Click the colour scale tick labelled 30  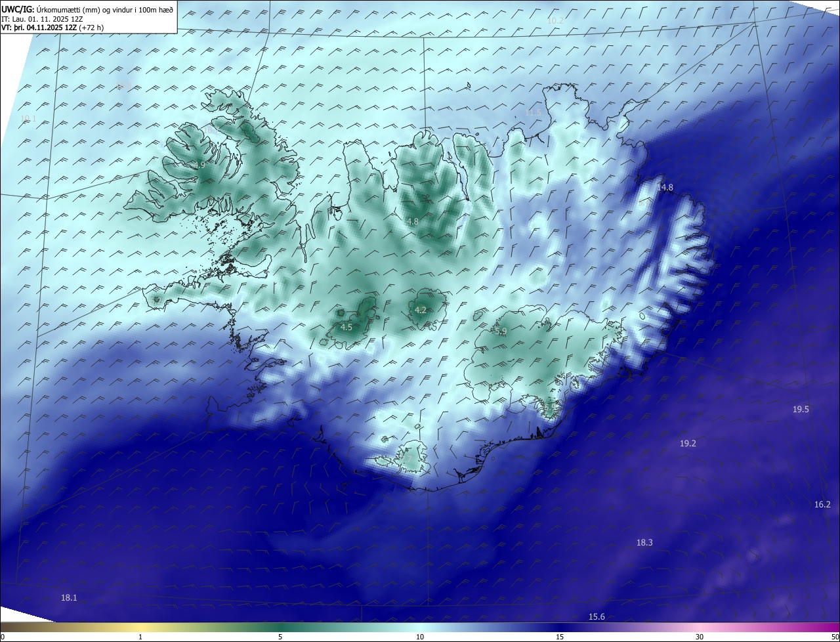(700, 637)
